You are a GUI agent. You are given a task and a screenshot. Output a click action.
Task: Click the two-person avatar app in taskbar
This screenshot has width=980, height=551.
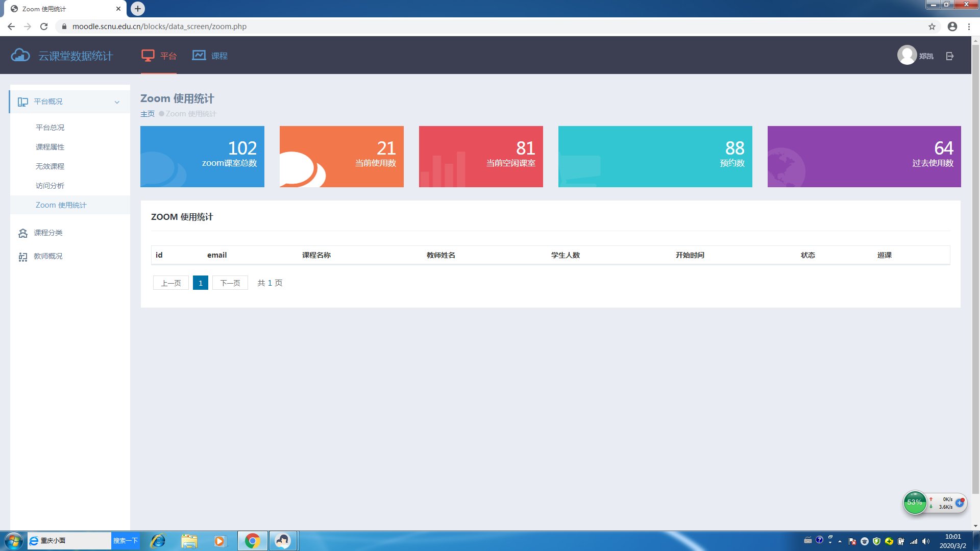(283, 541)
